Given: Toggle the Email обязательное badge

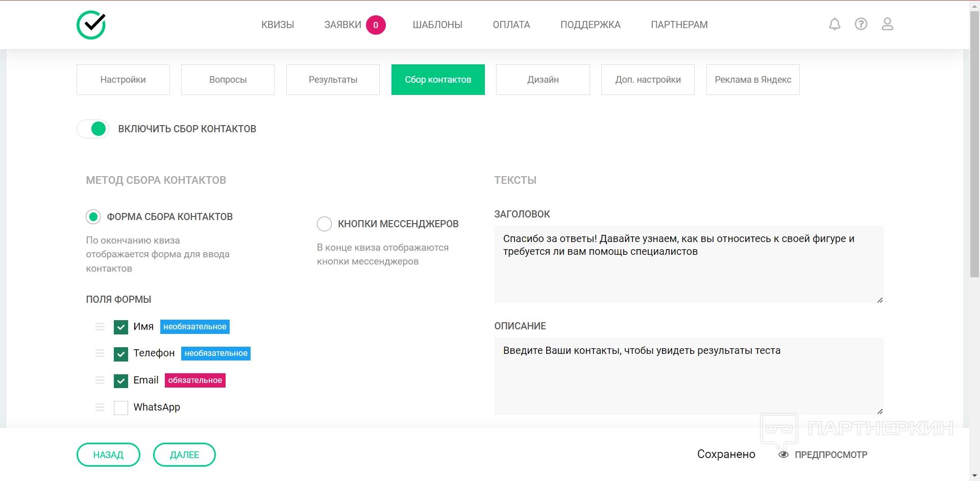Looking at the screenshot, I should pyautogui.click(x=195, y=380).
